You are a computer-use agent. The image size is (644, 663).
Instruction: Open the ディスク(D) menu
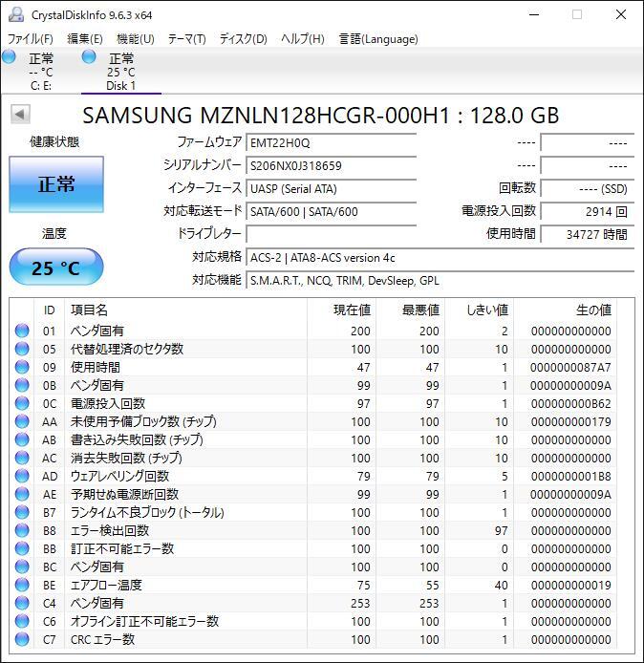[243, 39]
